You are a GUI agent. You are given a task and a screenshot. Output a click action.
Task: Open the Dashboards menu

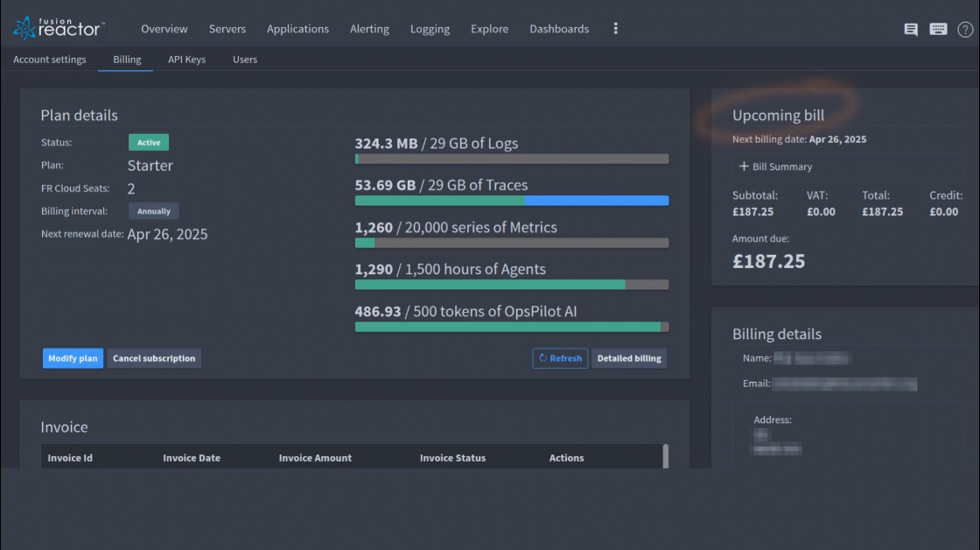(x=559, y=29)
